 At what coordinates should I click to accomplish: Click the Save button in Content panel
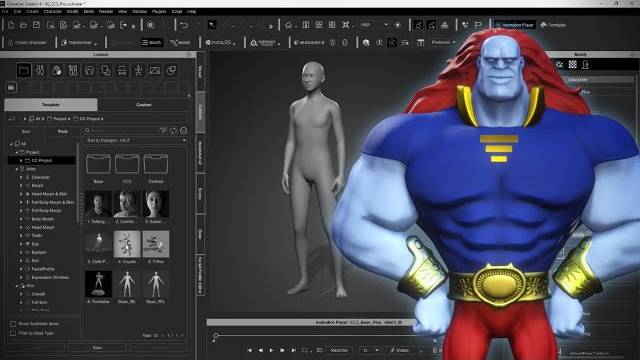click(97, 348)
